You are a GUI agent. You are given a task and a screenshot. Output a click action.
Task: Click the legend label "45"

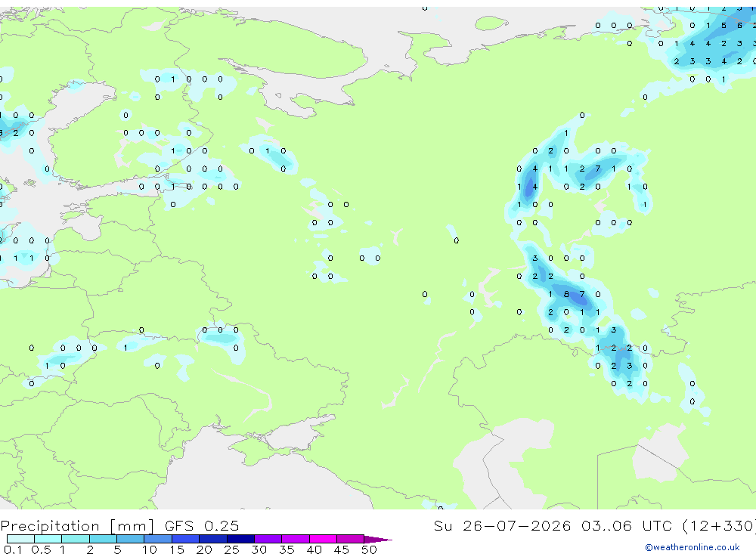tap(342, 549)
